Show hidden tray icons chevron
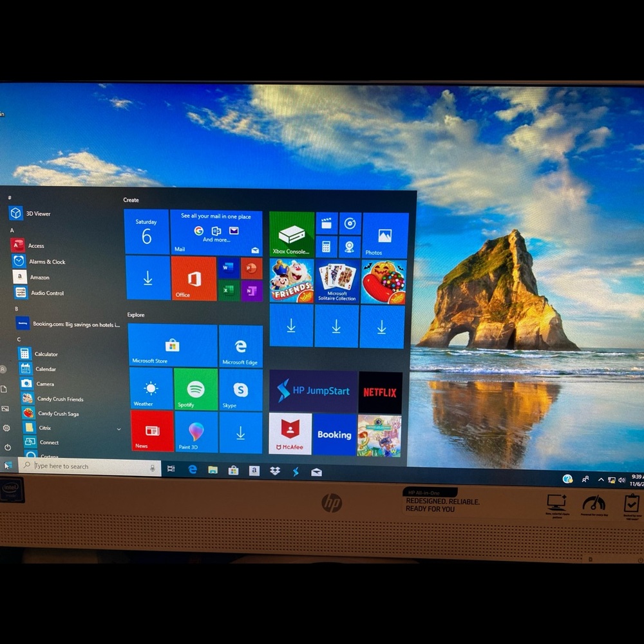This screenshot has width=644, height=644. [601, 480]
